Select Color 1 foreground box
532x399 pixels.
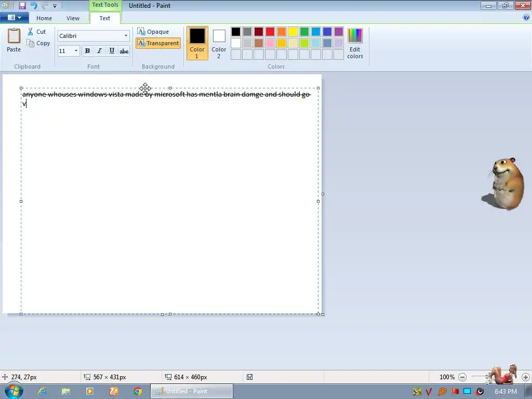tap(197, 44)
